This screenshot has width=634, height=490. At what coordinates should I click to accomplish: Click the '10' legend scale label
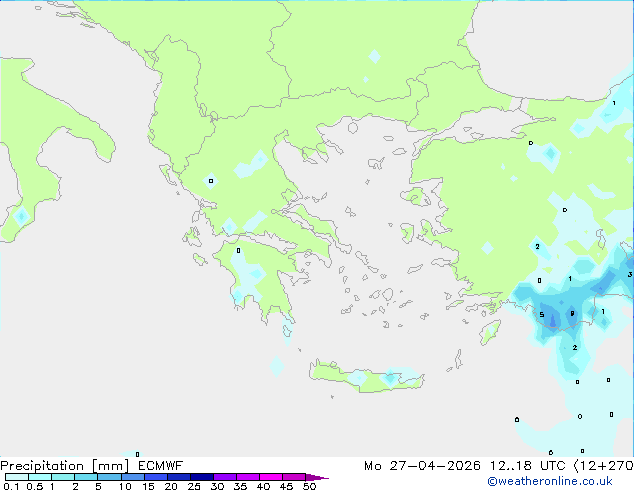click(x=125, y=486)
